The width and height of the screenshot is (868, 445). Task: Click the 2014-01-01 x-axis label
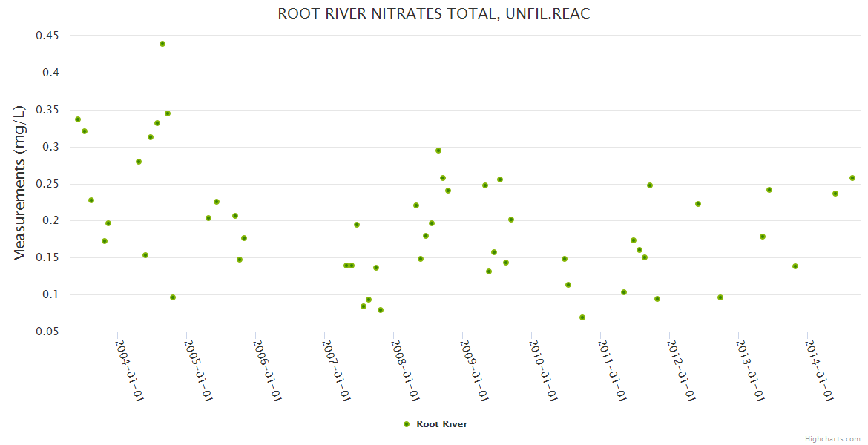click(x=820, y=369)
